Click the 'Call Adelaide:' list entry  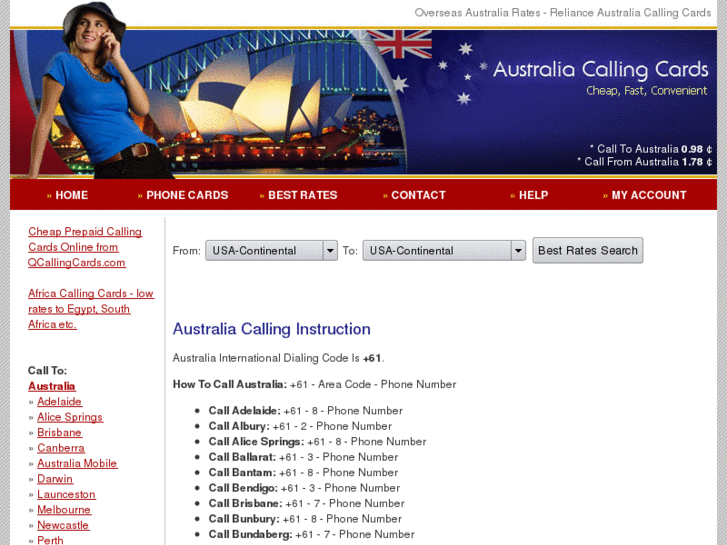click(x=306, y=410)
